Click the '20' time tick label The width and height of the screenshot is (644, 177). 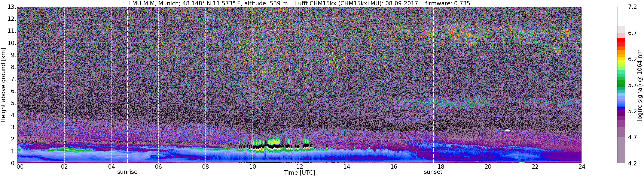coord(488,167)
